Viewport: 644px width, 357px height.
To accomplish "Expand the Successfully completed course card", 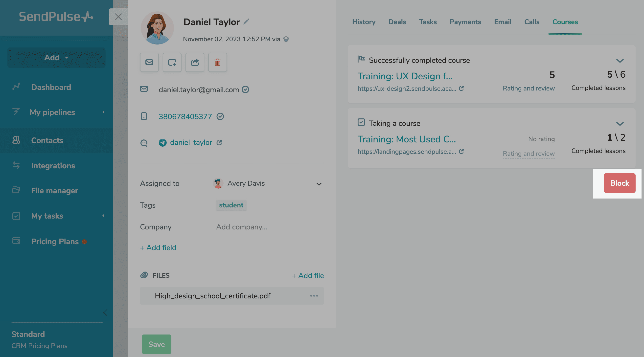I will pyautogui.click(x=620, y=61).
